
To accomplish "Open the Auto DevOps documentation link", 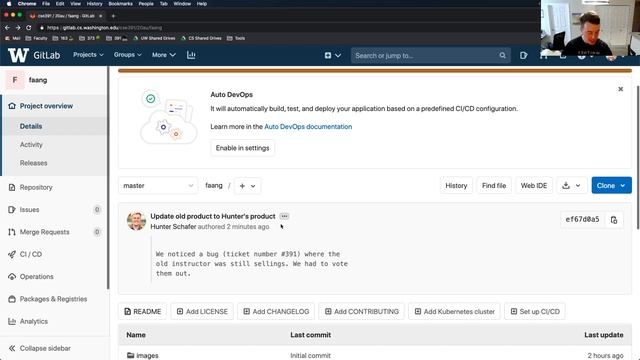I will [x=308, y=127].
